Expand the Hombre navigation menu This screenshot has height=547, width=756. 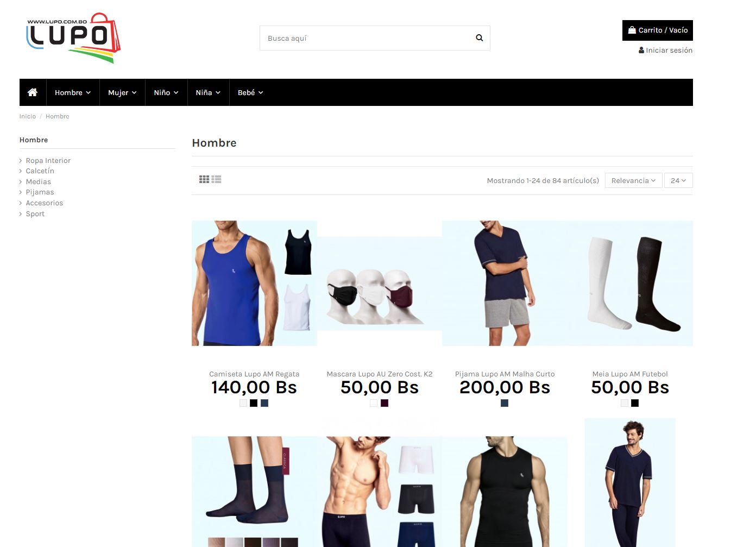(x=73, y=92)
